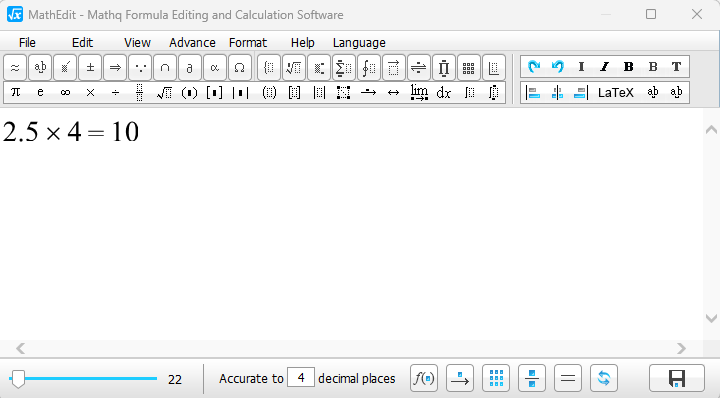Image resolution: width=720 pixels, height=398 pixels.
Task: Insert square brackets with filled placeholder
Action: click(214, 92)
